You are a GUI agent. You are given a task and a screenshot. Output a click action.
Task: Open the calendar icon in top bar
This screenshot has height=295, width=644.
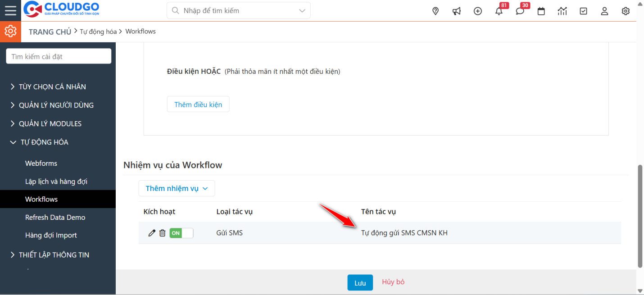(x=541, y=11)
